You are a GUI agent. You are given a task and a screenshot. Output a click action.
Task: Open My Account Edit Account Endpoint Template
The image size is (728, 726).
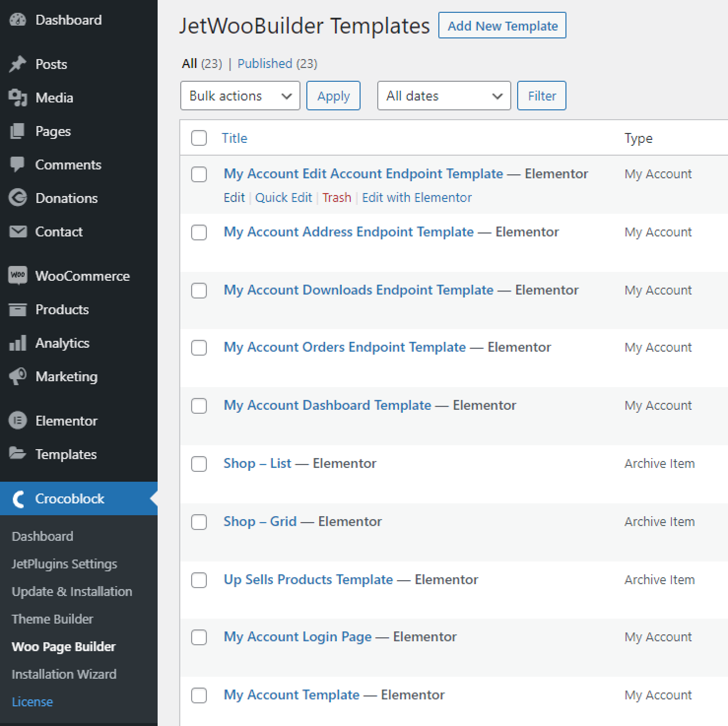[x=364, y=173]
